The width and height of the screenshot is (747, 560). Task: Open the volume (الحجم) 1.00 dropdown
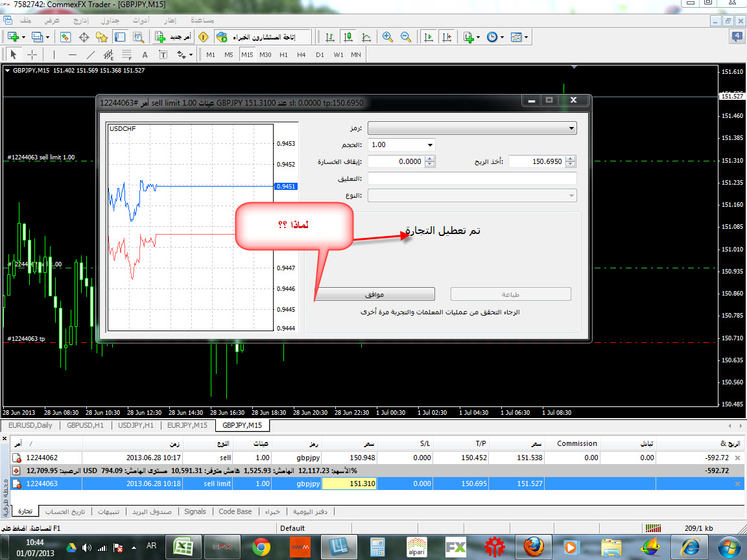click(430, 145)
